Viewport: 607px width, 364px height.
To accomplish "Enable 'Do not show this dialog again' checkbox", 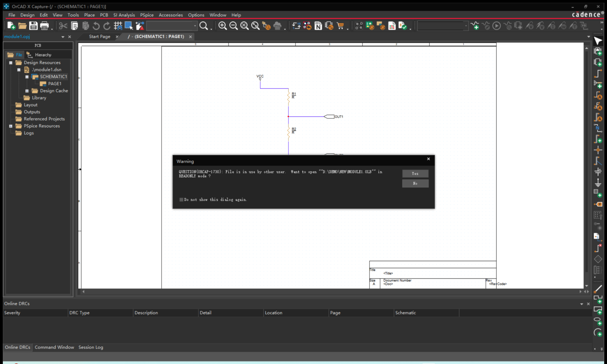I will pos(181,200).
